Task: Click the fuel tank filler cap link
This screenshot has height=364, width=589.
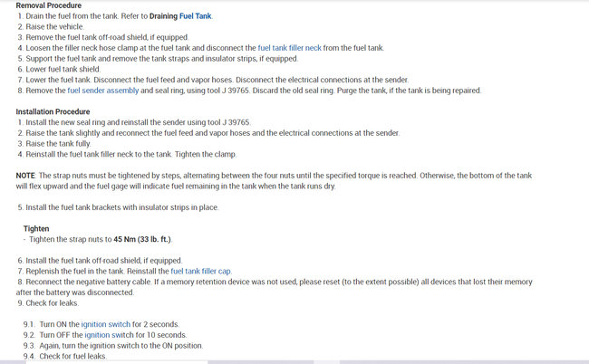Action: 201,271
